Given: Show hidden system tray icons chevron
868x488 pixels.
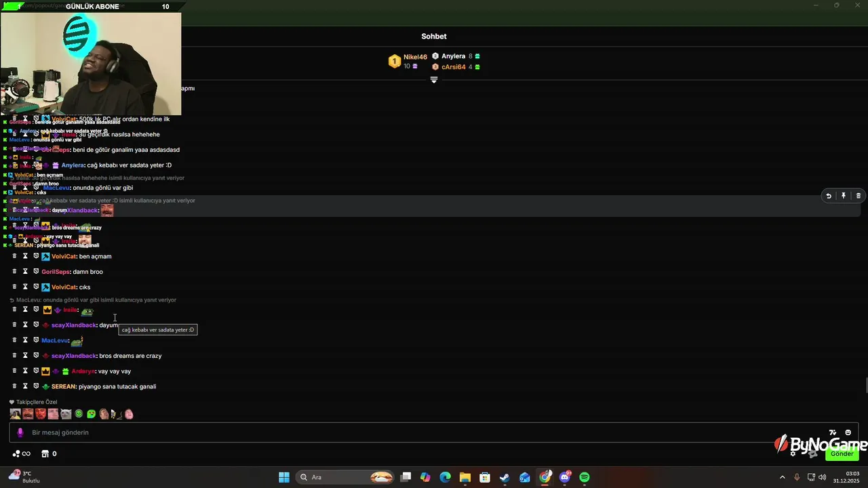Looking at the screenshot, I should click(782, 477).
